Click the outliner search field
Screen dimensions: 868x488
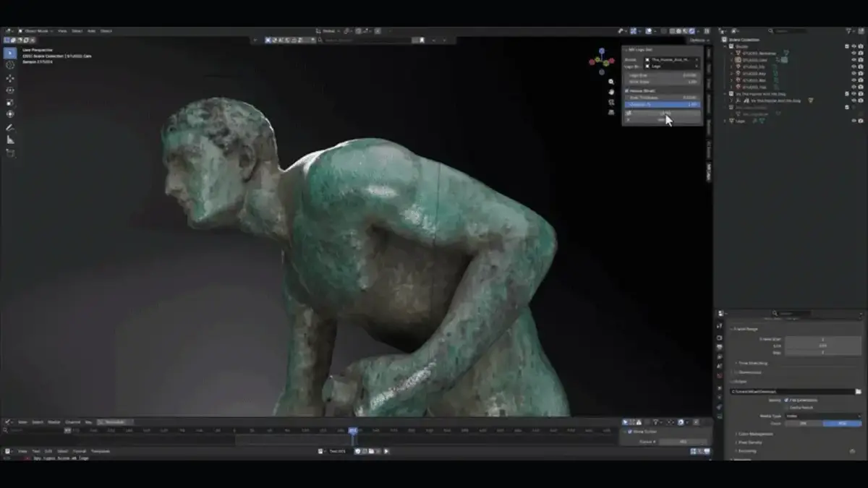click(x=788, y=31)
